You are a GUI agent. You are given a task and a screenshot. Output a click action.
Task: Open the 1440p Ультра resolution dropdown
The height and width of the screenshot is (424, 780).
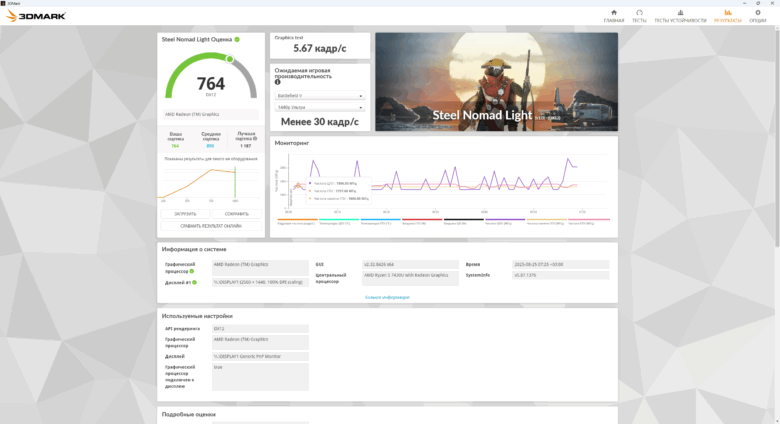(320, 107)
